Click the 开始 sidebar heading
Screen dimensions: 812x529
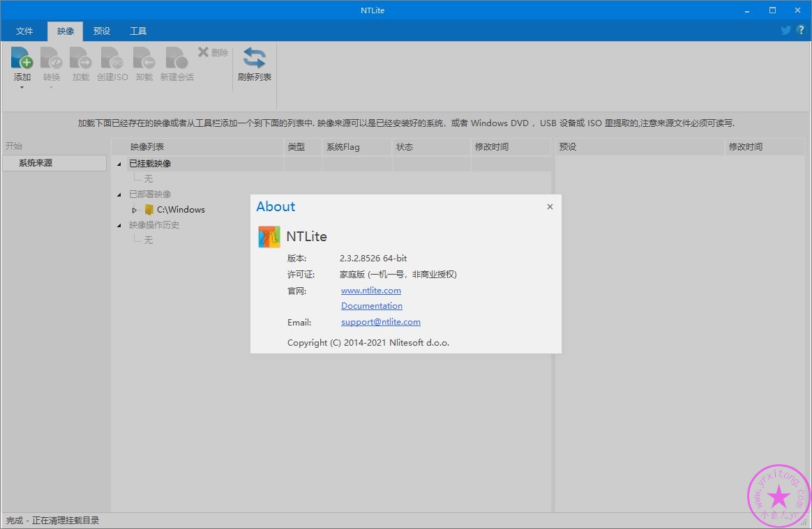(x=14, y=146)
